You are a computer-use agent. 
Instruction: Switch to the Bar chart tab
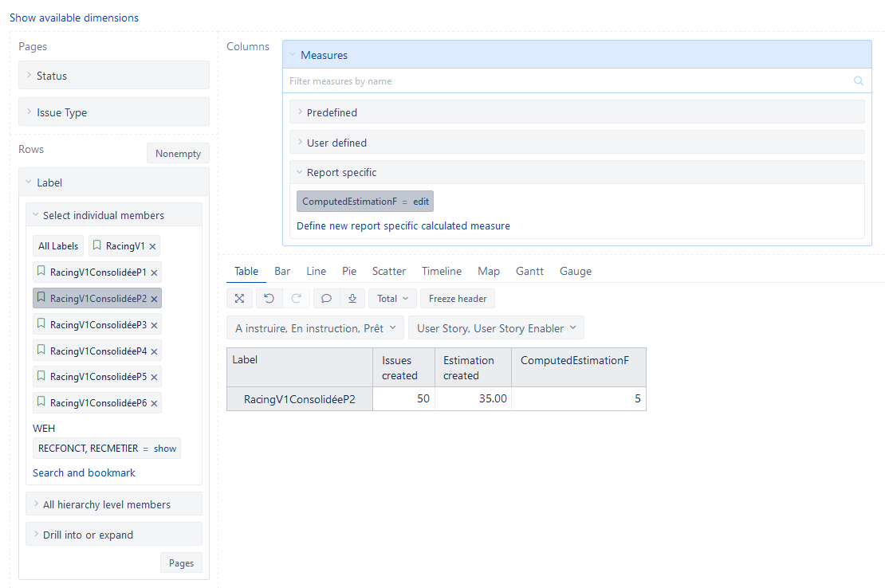pos(282,271)
